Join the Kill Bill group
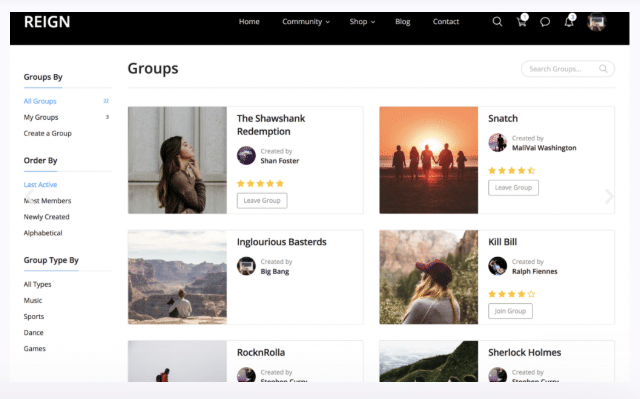 coord(510,311)
